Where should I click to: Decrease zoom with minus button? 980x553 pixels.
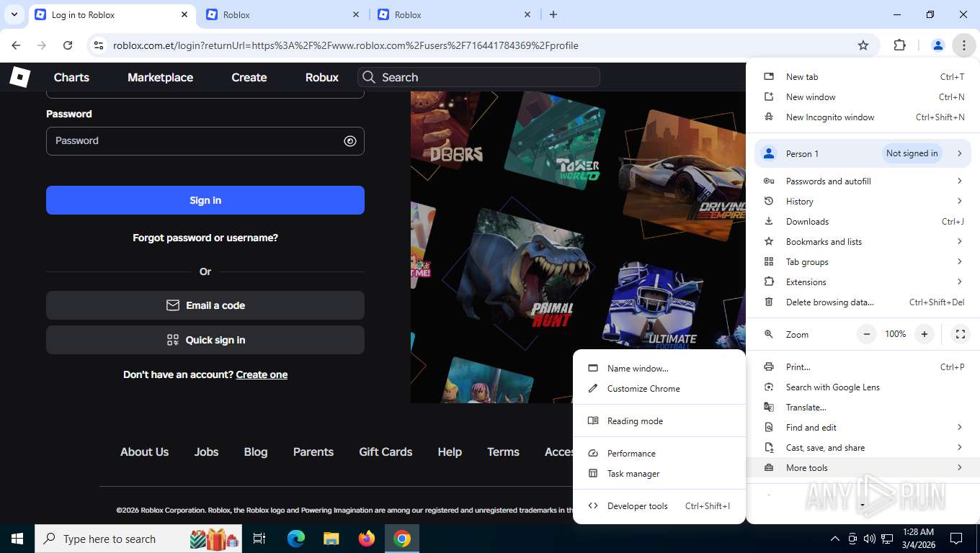(867, 334)
